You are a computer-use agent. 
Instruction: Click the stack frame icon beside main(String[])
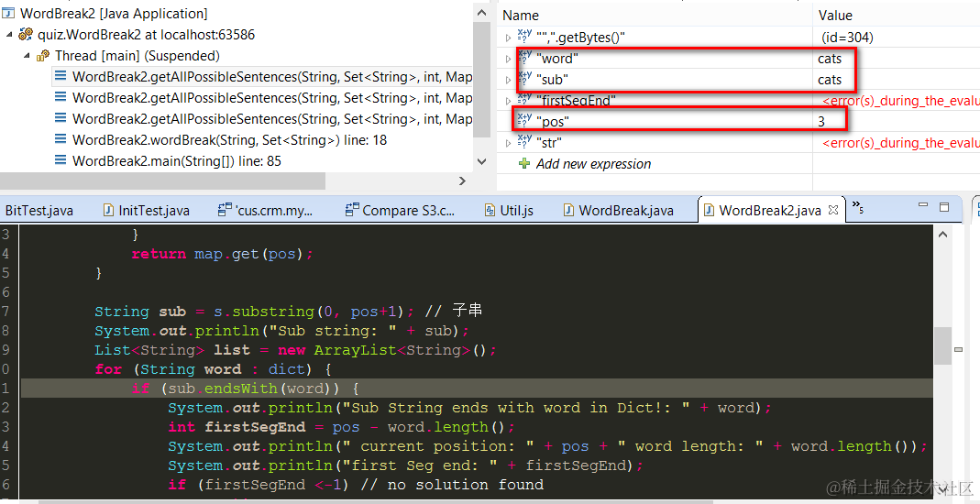[x=61, y=160]
